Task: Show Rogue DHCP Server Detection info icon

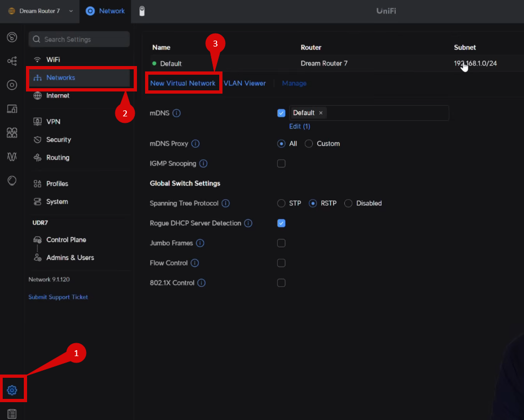Action: [x=248, y=223]
